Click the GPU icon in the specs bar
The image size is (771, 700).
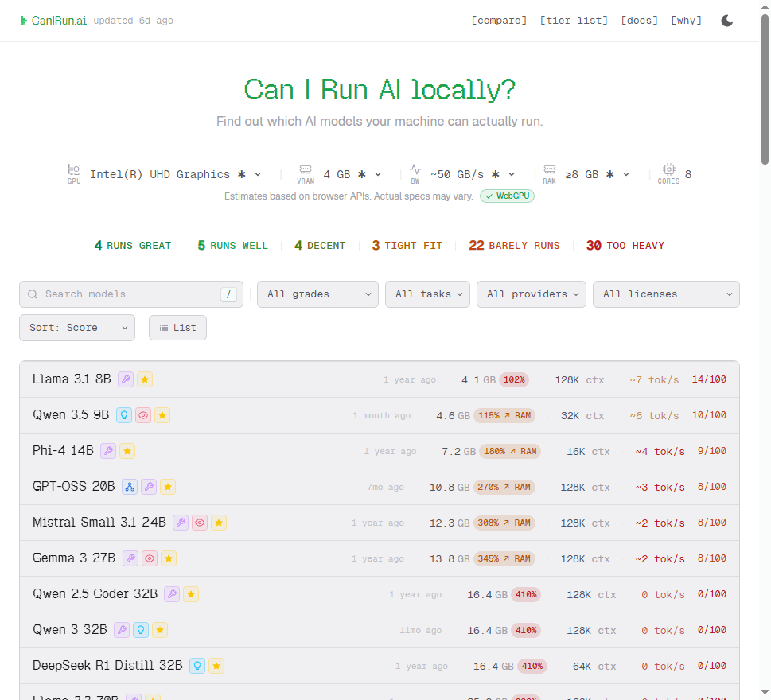(x=73, y=171)
